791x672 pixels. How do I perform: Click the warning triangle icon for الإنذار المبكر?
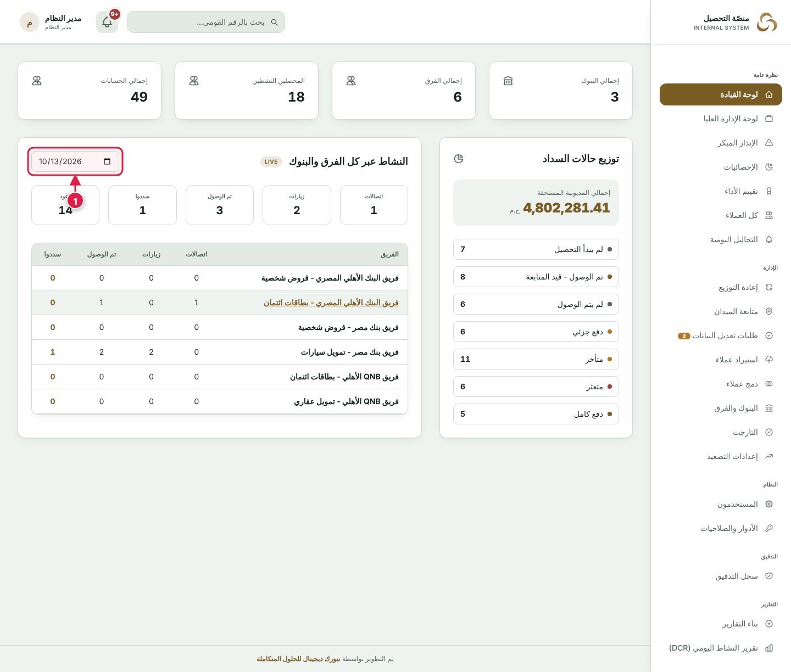pyautogui.click(x=769, y=143)
